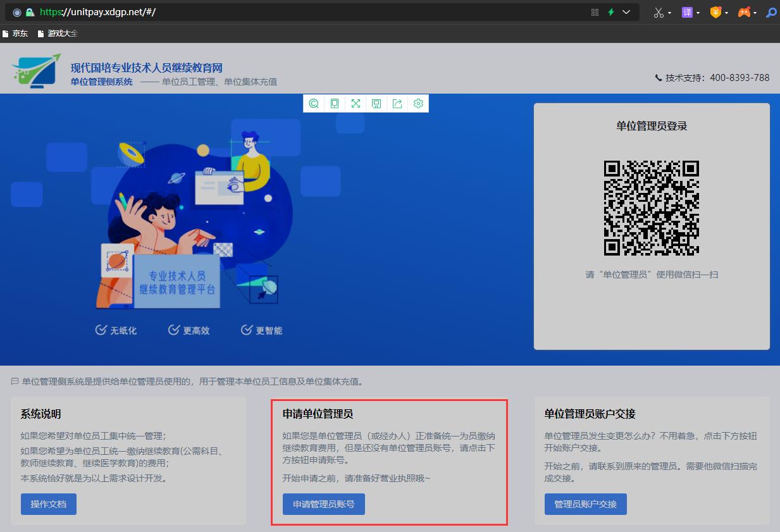Viewport: 780px width, 532px height.
Task: Click the chat bubble icon before 单位管理侧系统是
Action: pos(15,381)
